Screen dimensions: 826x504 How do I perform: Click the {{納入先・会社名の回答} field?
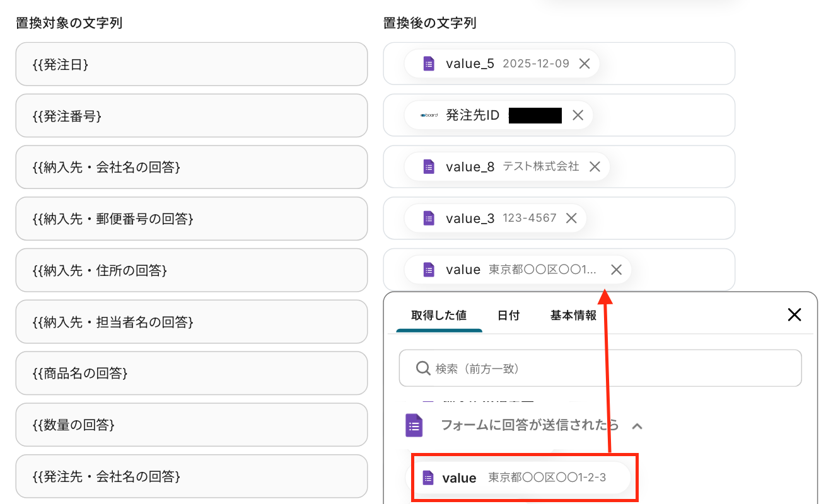coord(192,167)
